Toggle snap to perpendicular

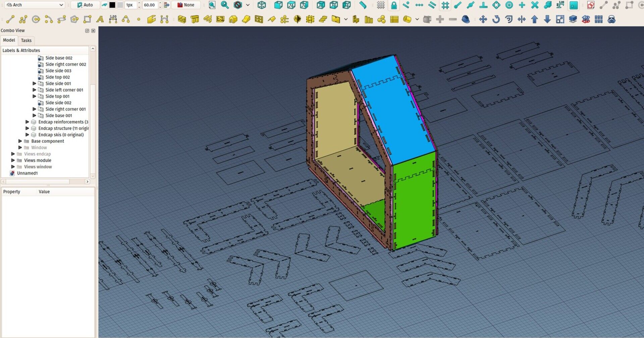(484, 5)
